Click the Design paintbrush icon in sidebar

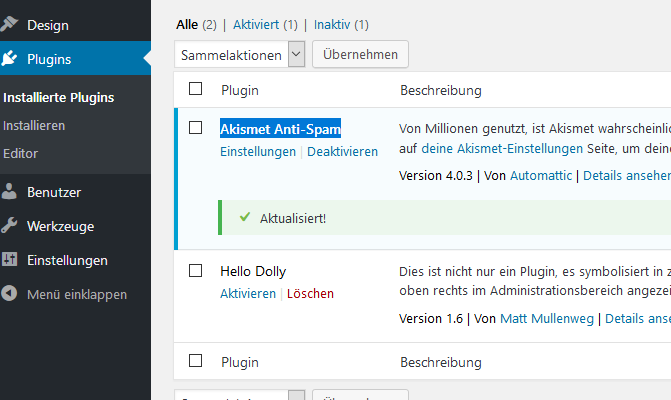click(9, 24)
